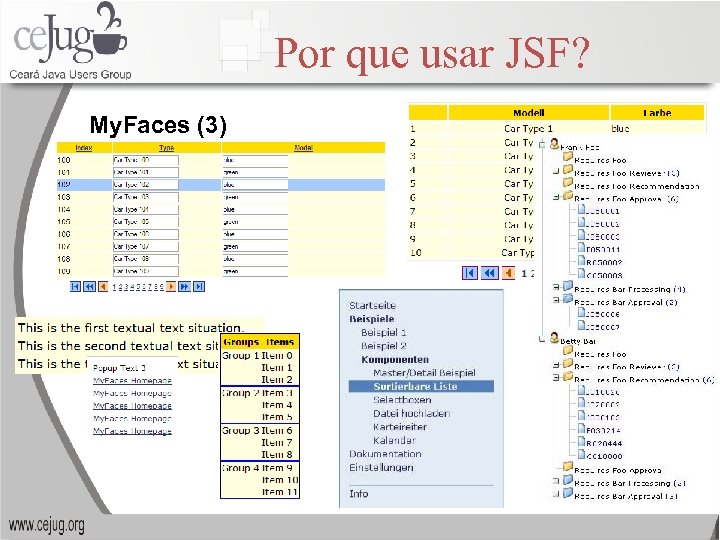Click page 5 in left table pager
Viewport: 720px width, 540px height.
tap(137, 287)
